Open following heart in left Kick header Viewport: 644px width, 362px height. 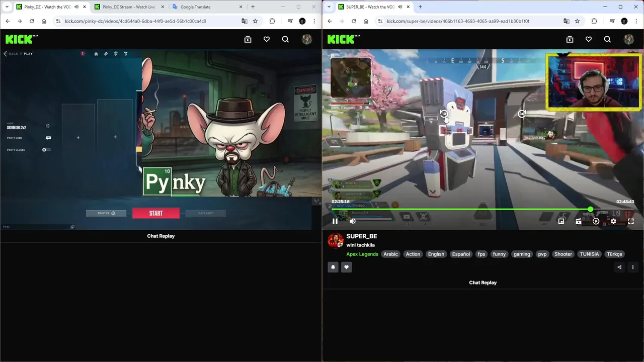click(267, 39)
